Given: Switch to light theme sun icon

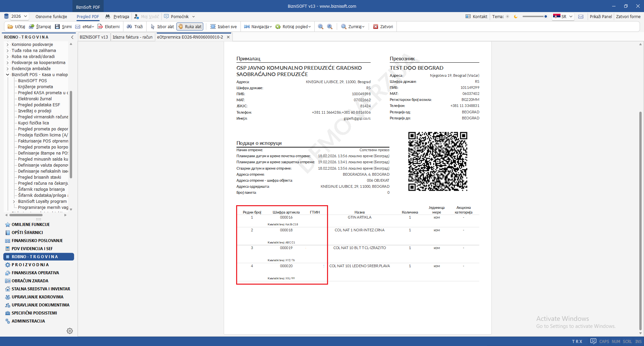Looking at the screenshot, I should [507, 16].
